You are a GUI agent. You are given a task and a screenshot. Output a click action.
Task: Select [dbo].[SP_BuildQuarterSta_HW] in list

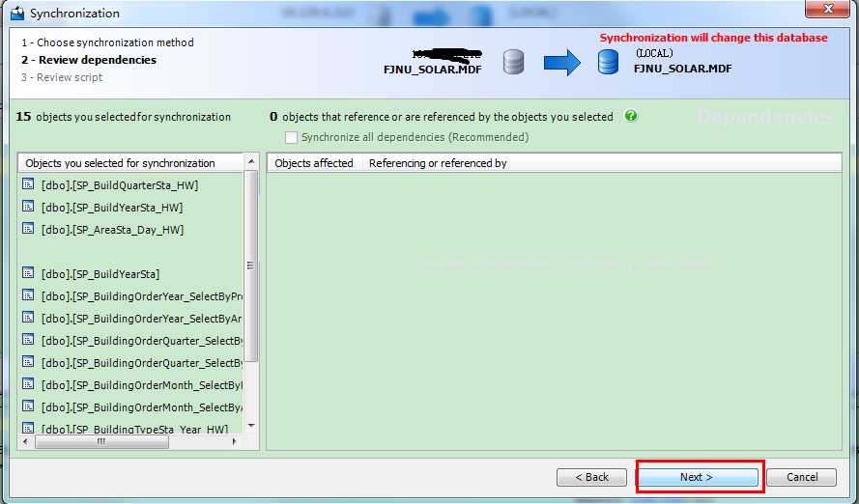(130, 185)
